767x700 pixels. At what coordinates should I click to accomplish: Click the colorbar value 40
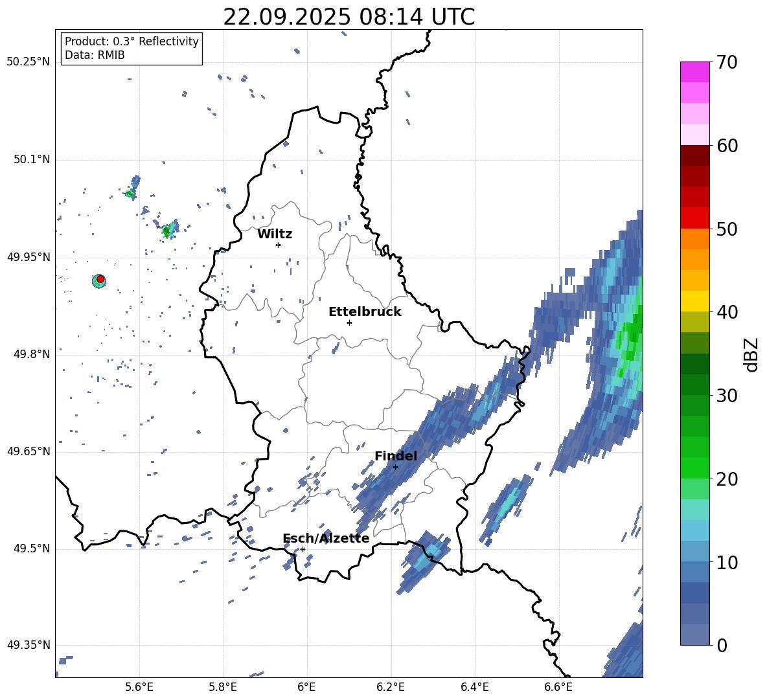(x=726, y=312)
